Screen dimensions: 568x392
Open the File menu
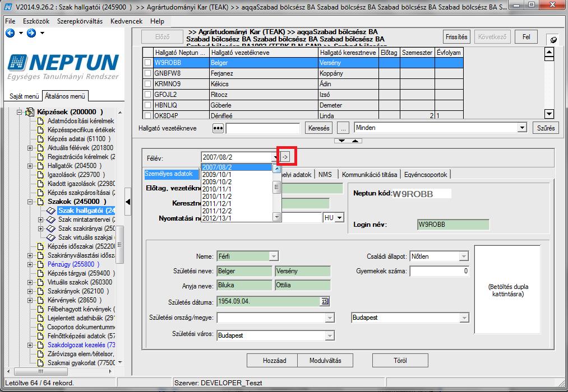pos(10,21)
